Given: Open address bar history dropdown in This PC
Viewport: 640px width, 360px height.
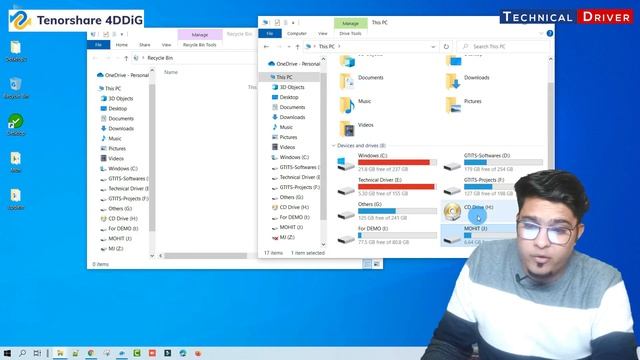Looking at the screenshot, I should click(x=433, y=47).
